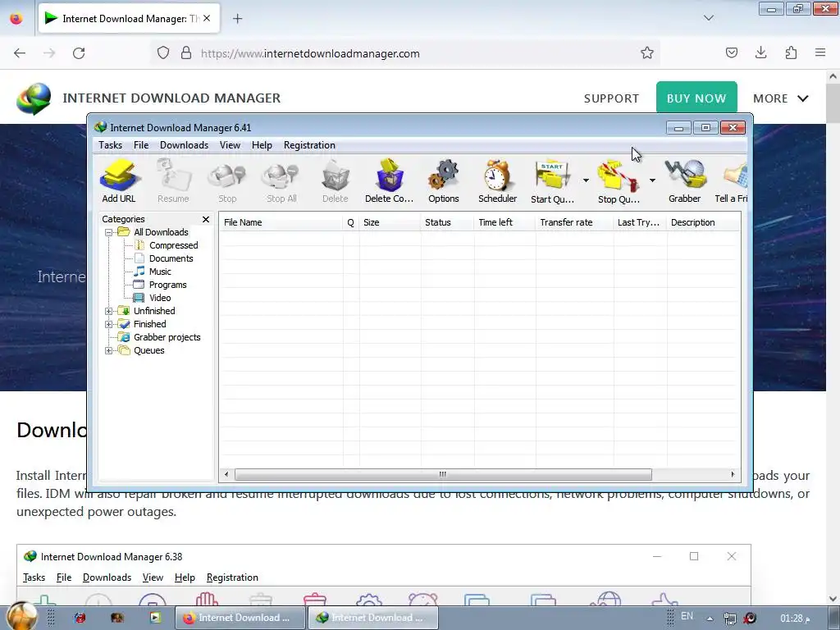Sort by Transfer rate column header
This screenshot has height=630, width=840.
coord(574,222)
